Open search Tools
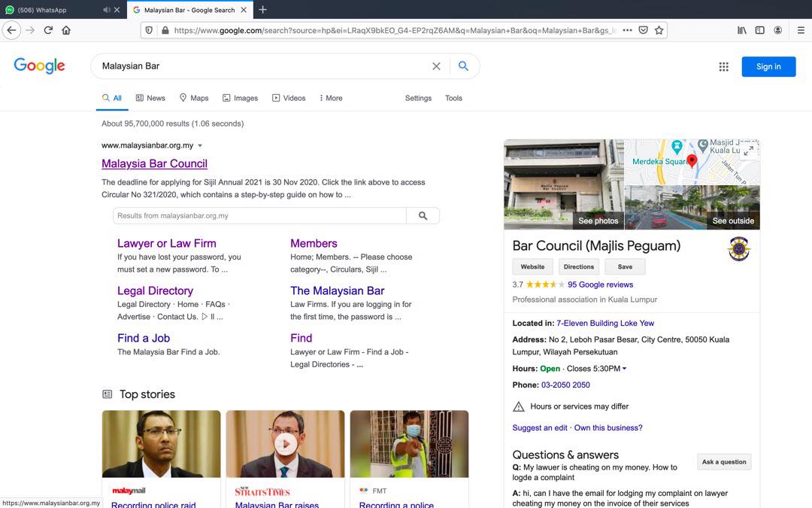Viewport: 812px width, 508px height. (453, 98)
